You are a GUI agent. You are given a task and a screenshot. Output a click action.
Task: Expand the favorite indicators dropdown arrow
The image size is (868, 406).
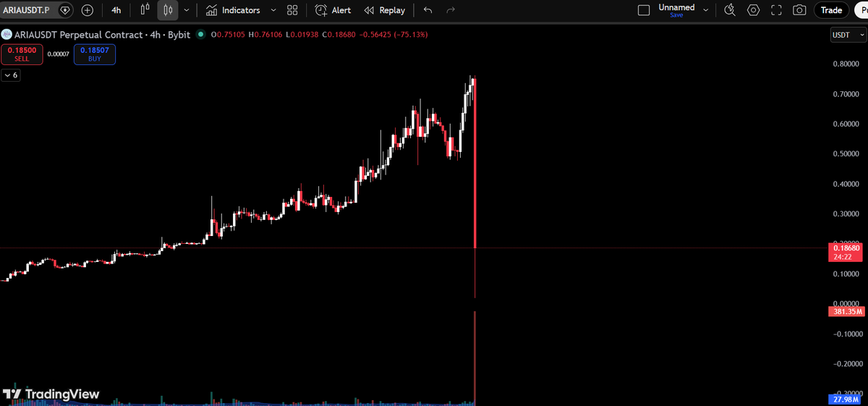tap(273, 10)
